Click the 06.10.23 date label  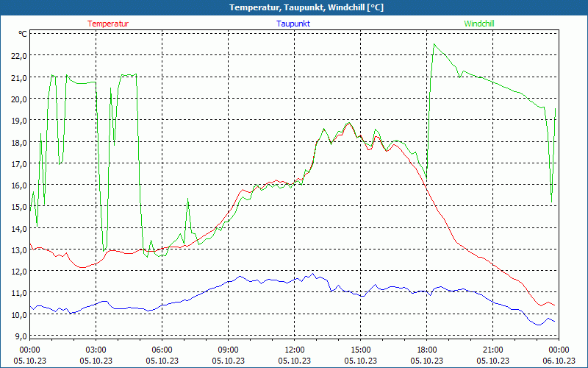point(559,361)
